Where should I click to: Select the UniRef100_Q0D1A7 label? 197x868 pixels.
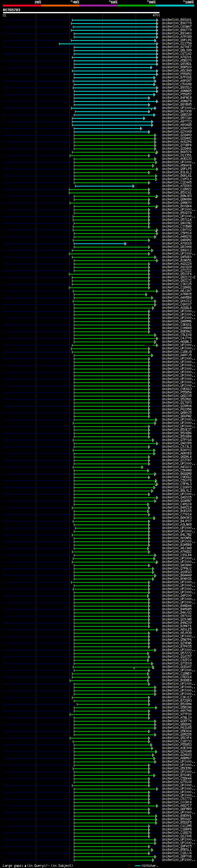[176, 667]
